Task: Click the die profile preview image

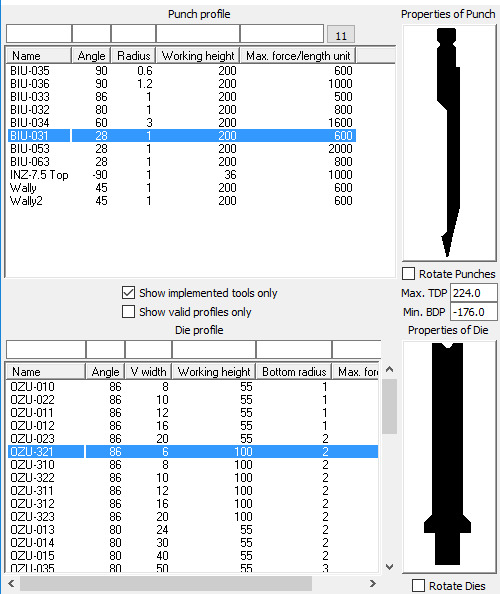Action: coord(449,457)
